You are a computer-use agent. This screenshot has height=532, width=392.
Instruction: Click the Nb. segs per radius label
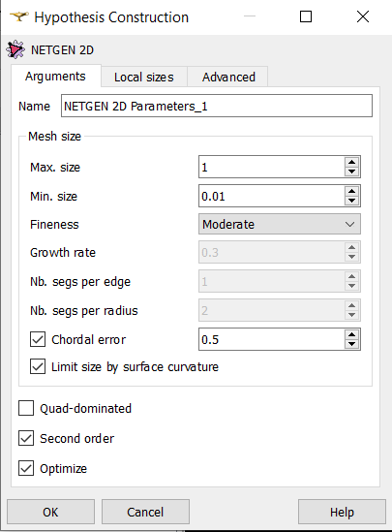point(84,311)
